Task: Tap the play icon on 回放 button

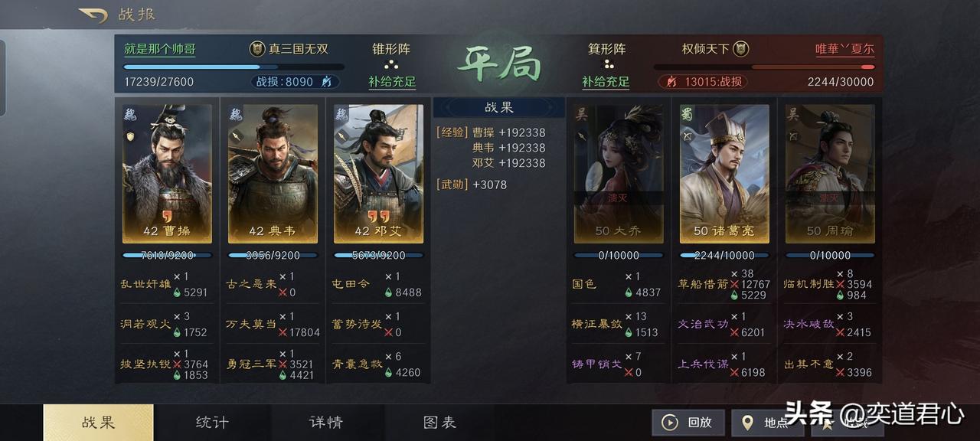Action: [670, 422]
